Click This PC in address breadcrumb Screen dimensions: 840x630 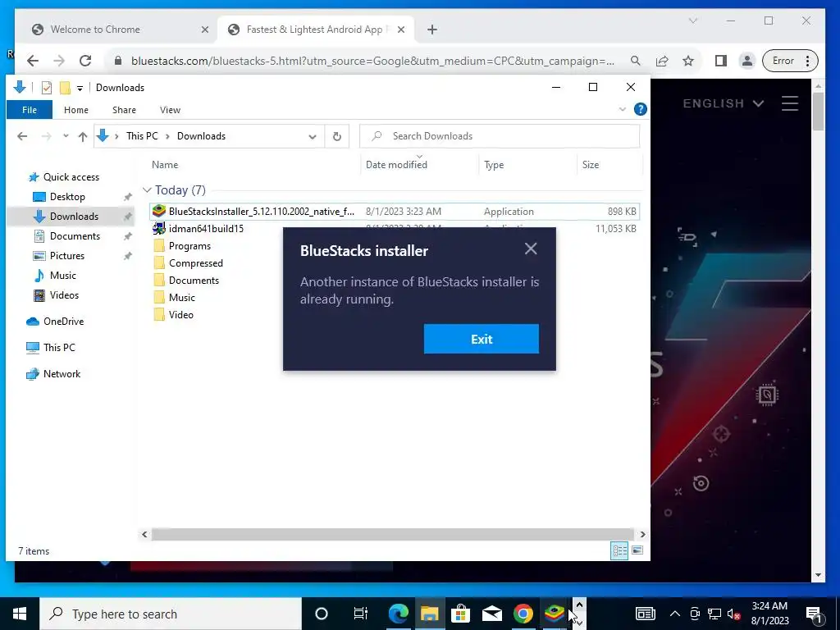pos(142,136)
